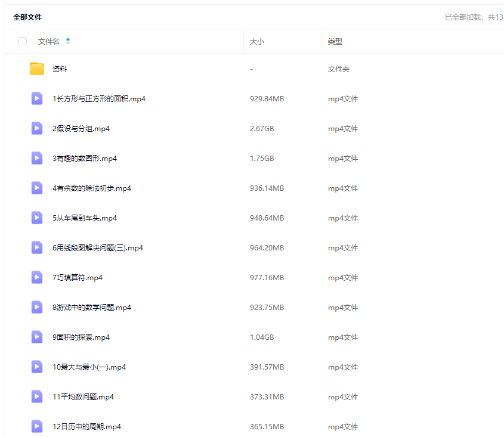Open 10最大与最小(一).mp4 file name

click(89, 367)
